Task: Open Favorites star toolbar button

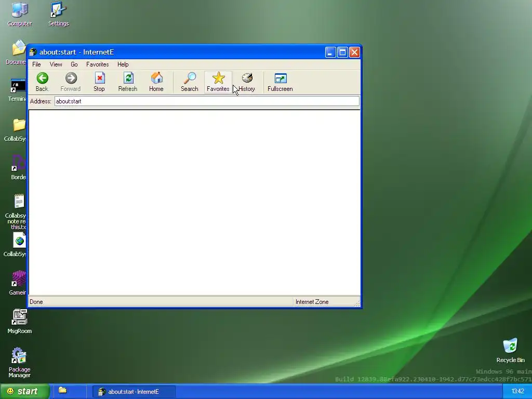Action: coord(218,82)
